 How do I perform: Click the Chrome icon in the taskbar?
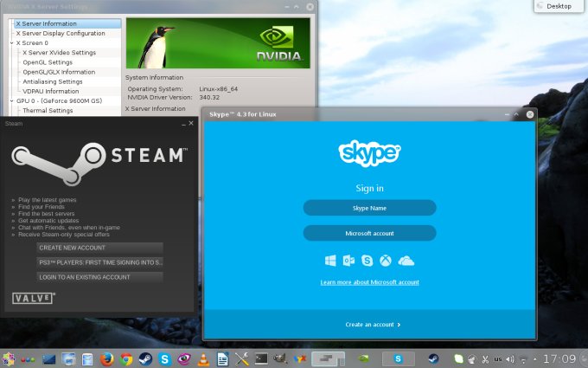[126, 358]
